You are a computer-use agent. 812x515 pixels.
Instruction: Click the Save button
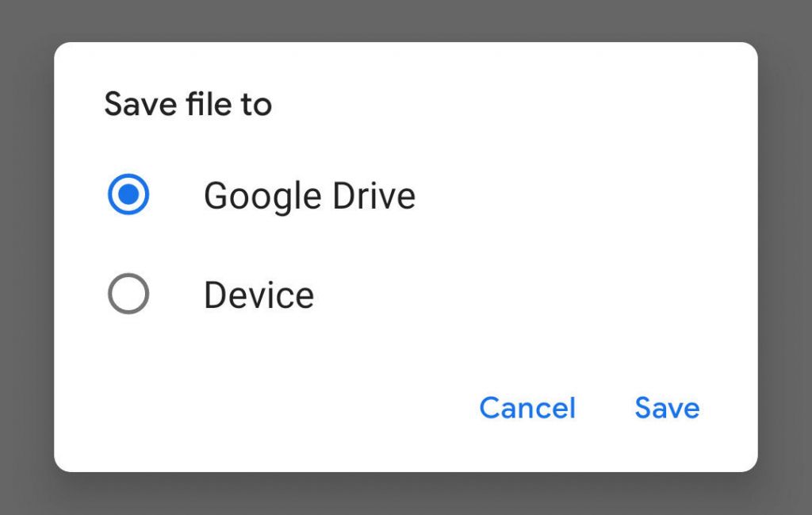pos(667,408)
